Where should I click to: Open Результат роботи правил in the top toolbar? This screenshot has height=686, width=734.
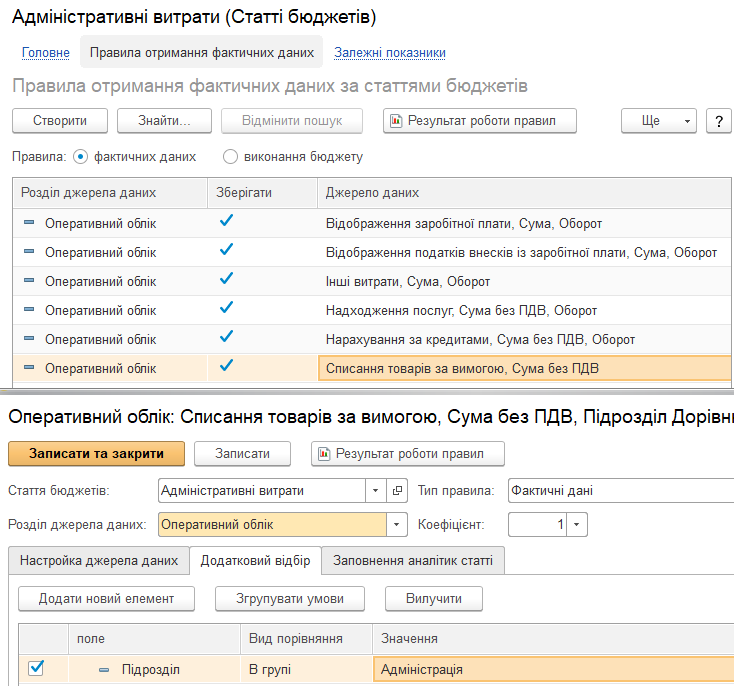click(x=481, y=121)
